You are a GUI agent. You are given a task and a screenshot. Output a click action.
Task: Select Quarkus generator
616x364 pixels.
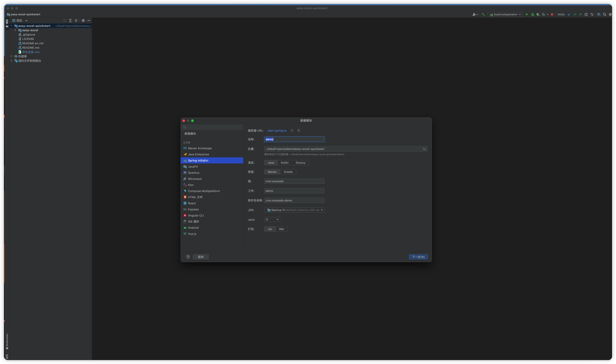pos(212,173)
